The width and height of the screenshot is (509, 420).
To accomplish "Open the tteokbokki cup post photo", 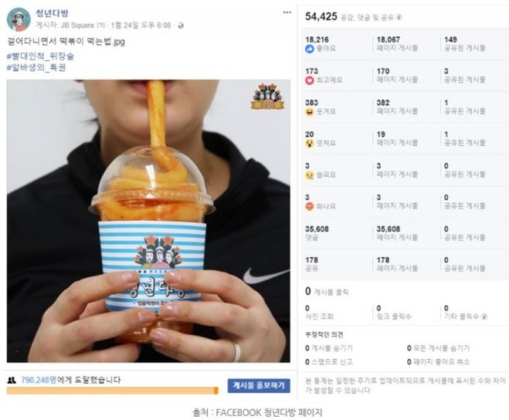I will 148,221.
